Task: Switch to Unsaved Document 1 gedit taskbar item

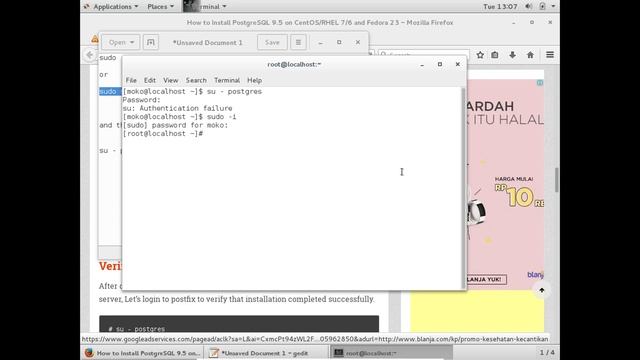Action: click(264, 353)
